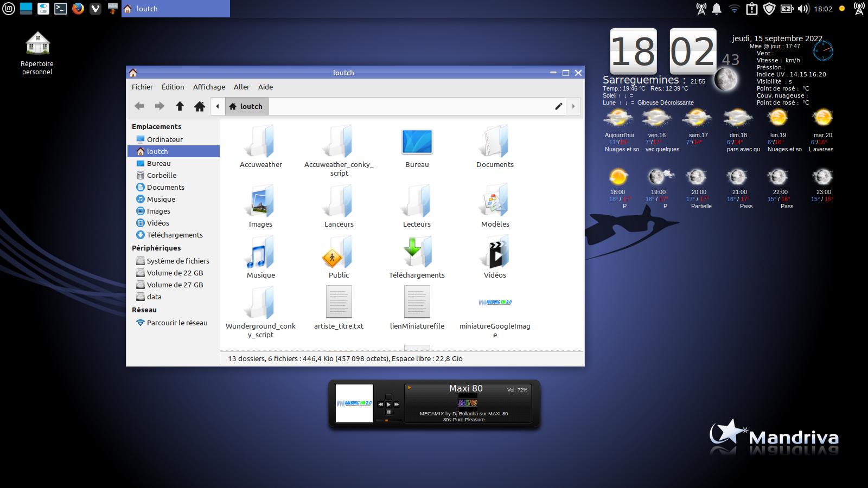Click the left path bar scroll arrow
This screenshot has height=488, width=868.
click(x=218, y=106)
